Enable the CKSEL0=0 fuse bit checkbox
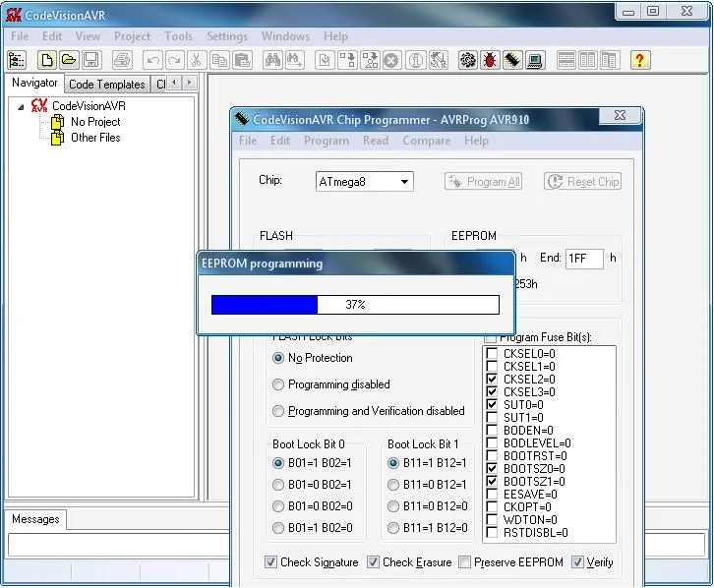Viewport: 714px width, 588px height. [x=492, y=353]
